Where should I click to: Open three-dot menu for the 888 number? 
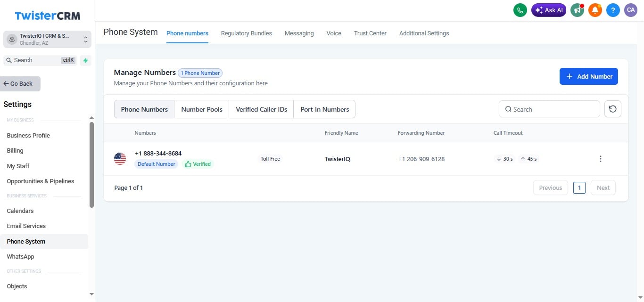pyautogui.click(x=600, y=159)
